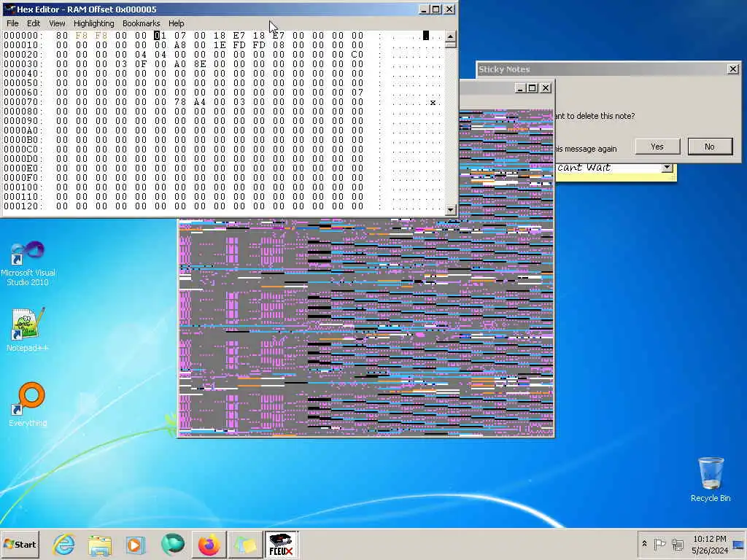Click the Show Desktop button

click(x=738, y=544)
